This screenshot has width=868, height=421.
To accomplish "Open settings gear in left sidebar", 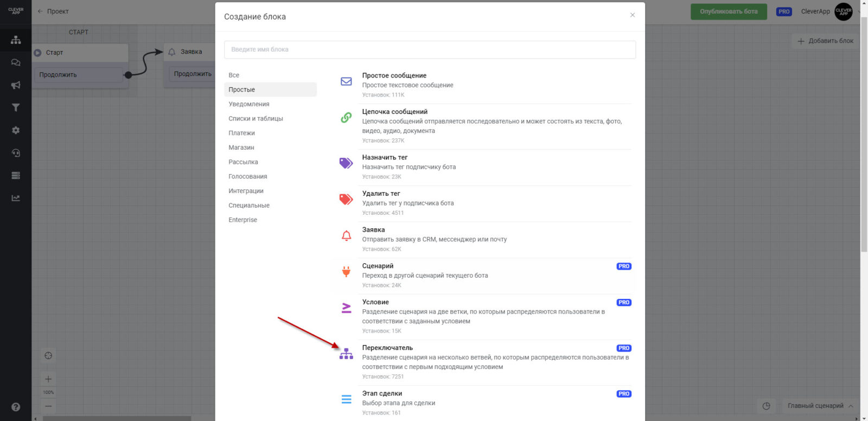I will (16, 130).
